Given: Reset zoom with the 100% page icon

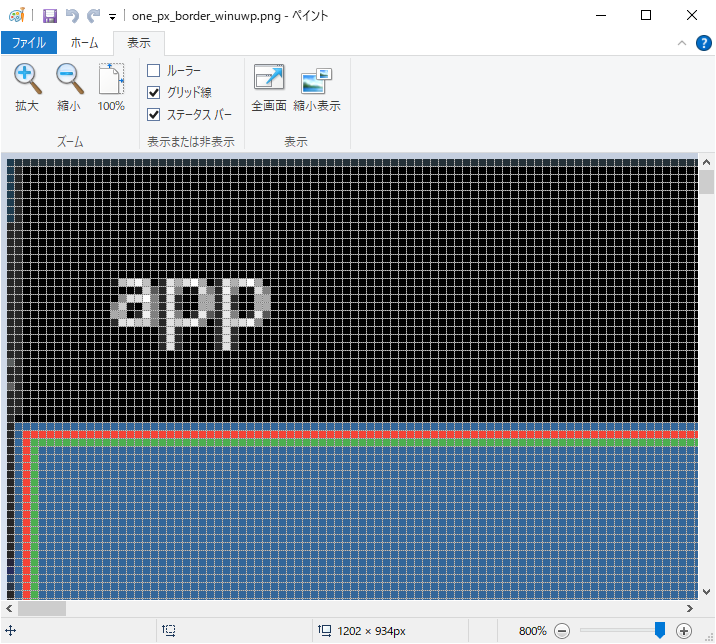Looking at the screenshot, I should (111, 79).
